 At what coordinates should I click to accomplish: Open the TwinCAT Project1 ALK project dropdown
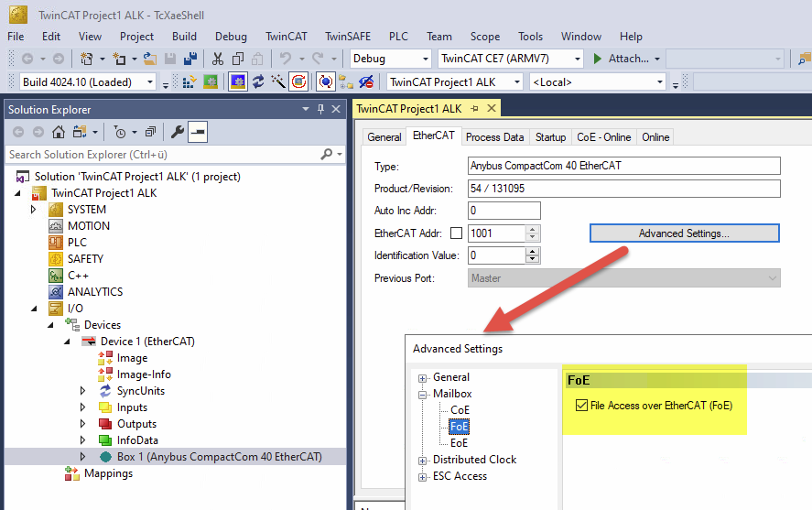517,81
